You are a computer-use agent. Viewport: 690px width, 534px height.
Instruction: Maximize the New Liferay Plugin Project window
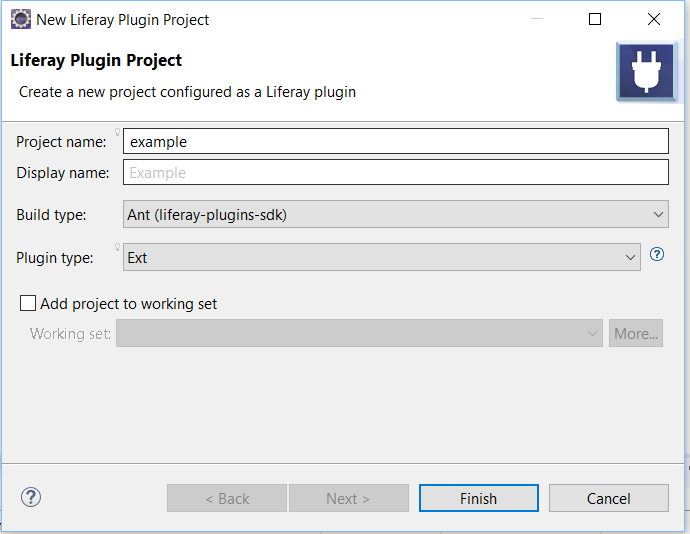click(x=595, y=19)
